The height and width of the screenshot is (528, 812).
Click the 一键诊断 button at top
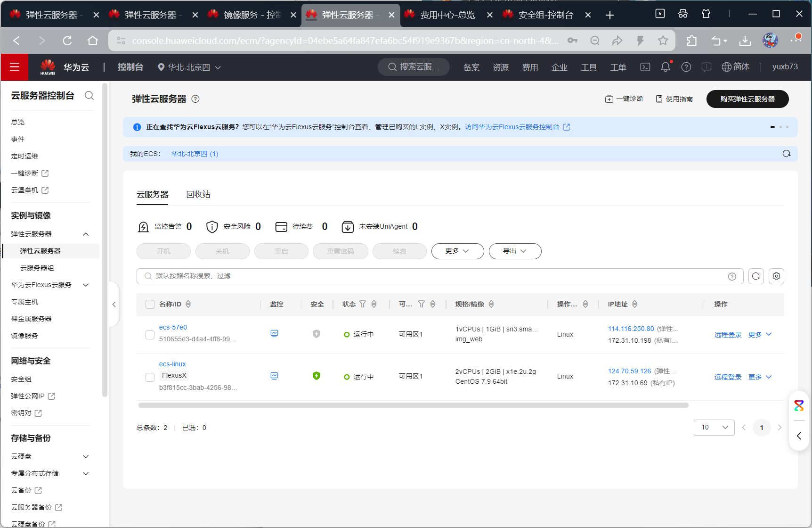coord(624,99)
